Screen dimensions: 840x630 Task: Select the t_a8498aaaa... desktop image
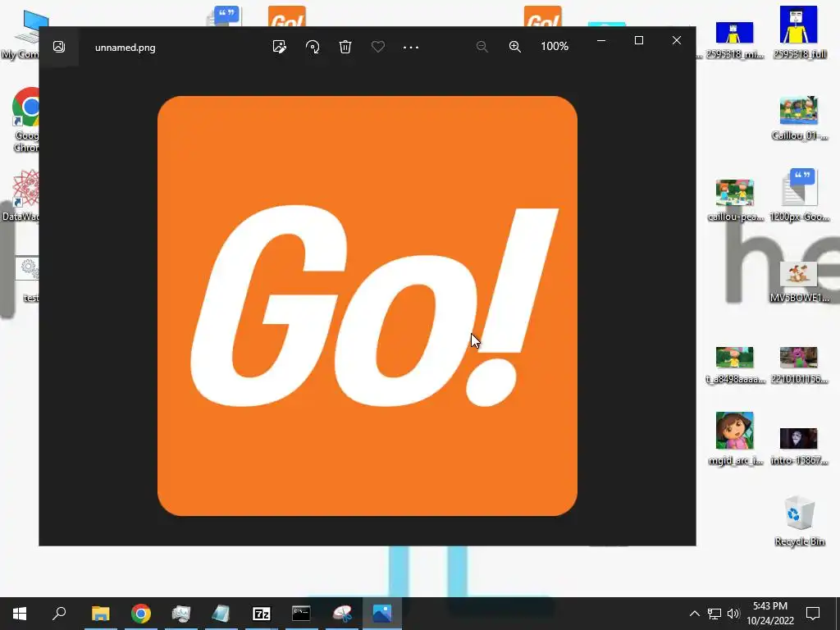pyautogui.click(x=734, y=365)
